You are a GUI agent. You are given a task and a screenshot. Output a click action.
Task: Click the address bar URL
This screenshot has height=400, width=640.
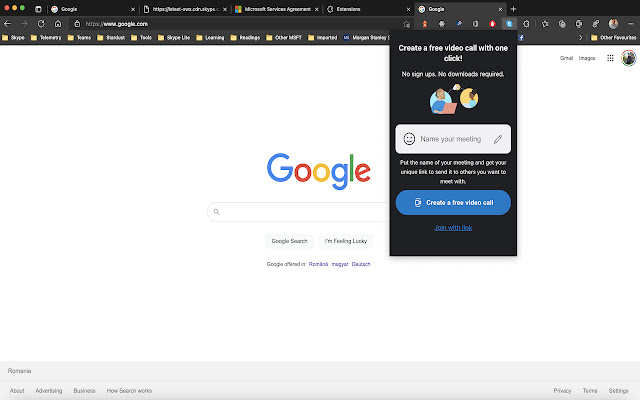pos(117,24)
